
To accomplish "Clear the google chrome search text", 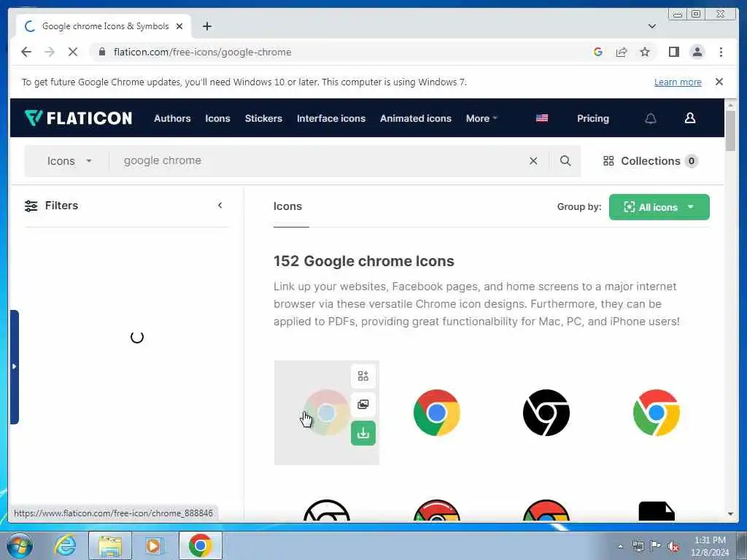I will click(x=533, y=161).
